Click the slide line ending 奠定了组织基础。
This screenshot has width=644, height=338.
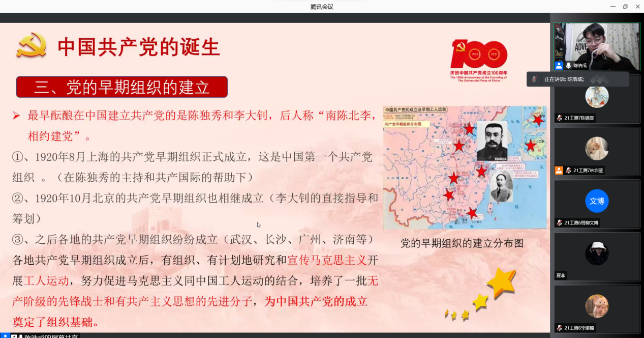click(56, 322)
